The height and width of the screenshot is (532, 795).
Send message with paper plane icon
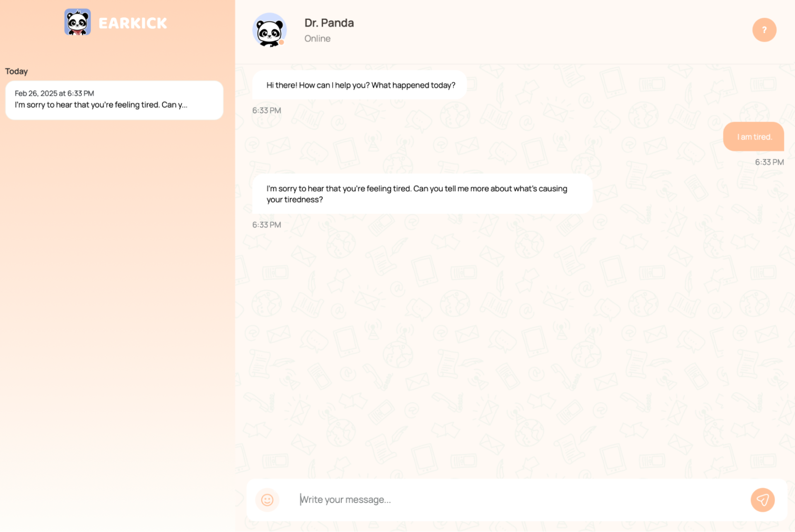[762, 500]
